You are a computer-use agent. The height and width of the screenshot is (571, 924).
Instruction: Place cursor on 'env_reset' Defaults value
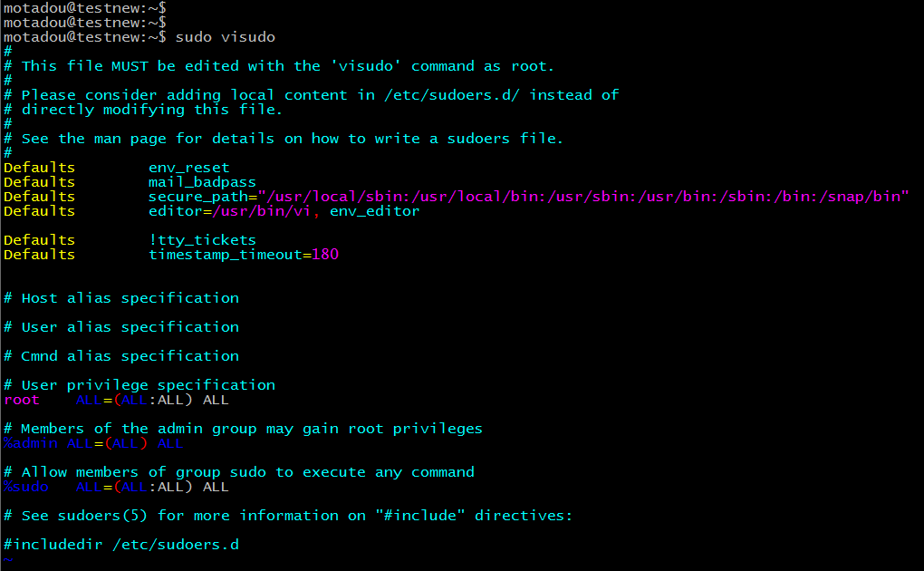[x=188, y=168]
